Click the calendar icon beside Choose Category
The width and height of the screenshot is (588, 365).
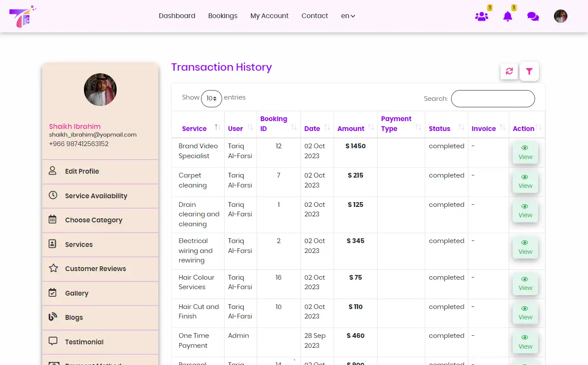[53, 219]
